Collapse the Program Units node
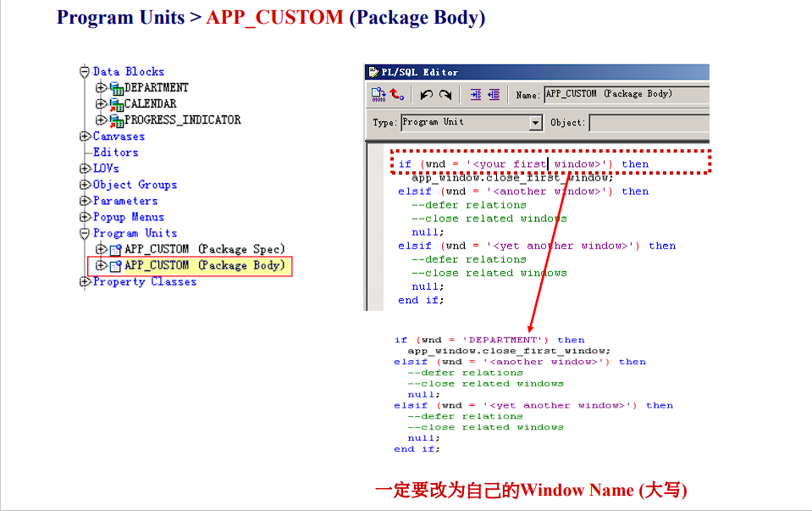 85,233
